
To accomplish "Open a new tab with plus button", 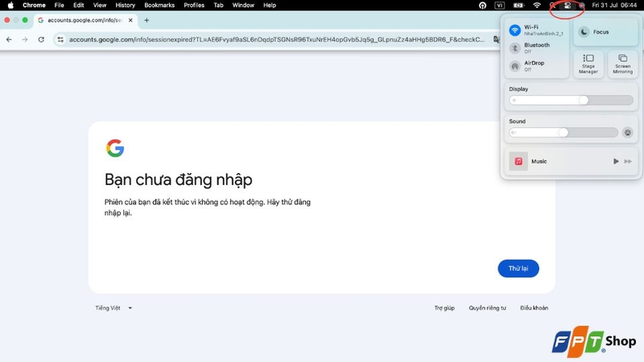I will coord(147,20).
